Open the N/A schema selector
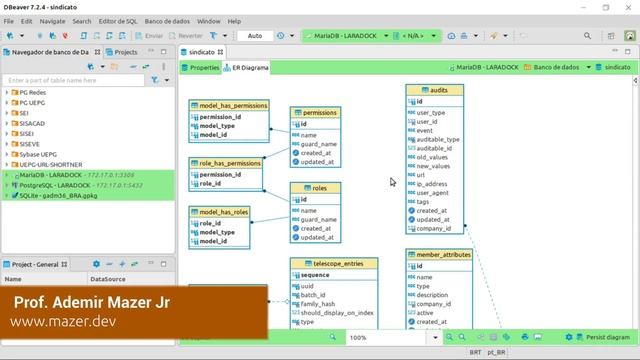This screenshot has height=360, width=640. click(415, 36)
